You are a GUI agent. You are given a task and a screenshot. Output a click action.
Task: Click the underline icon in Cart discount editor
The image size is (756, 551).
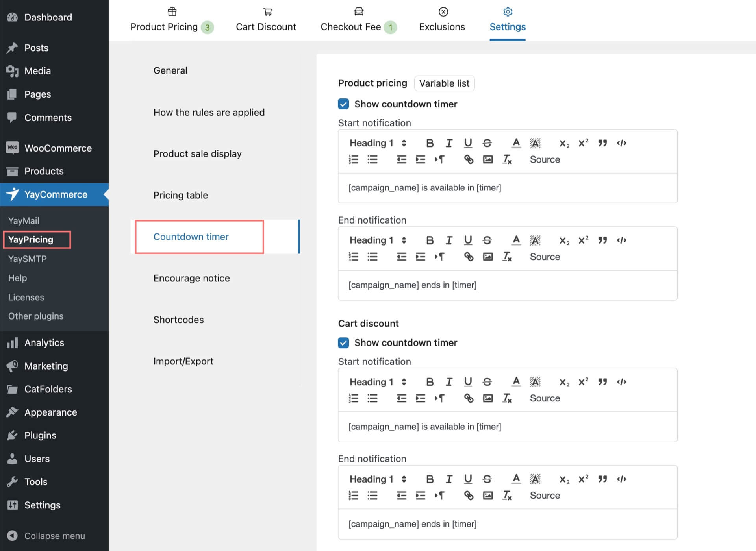pyautogui.click(x=467, y=381)
